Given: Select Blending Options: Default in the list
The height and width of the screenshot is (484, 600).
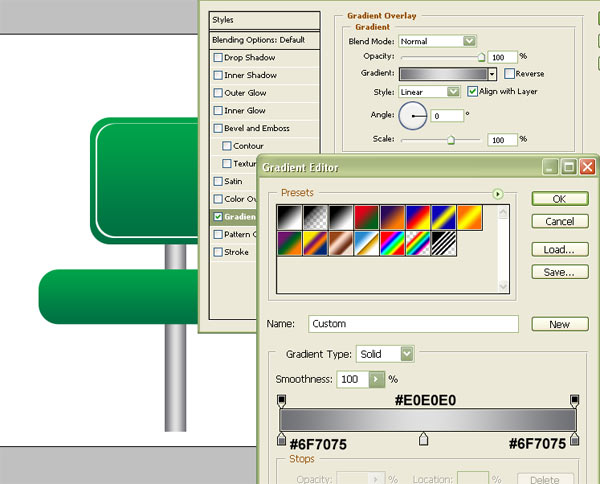Looking at the screenshot, I should (257, 40).
